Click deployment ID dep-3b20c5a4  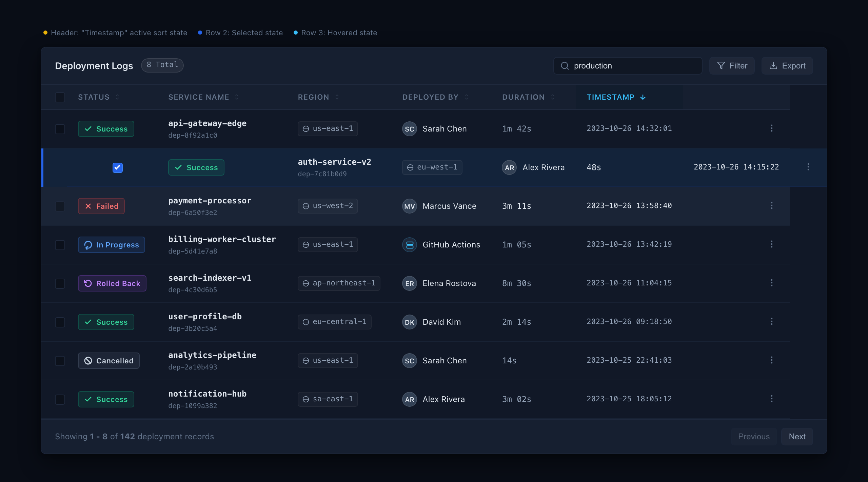coord(193,328)
